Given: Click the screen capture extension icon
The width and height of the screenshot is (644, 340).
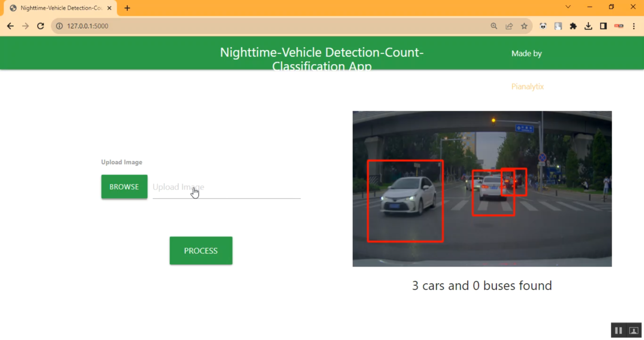Looking at the screenshot, I should [x=558, y=26].
